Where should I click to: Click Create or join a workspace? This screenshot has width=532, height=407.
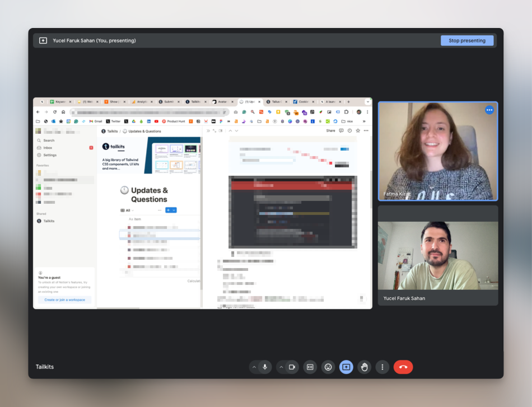64,300
